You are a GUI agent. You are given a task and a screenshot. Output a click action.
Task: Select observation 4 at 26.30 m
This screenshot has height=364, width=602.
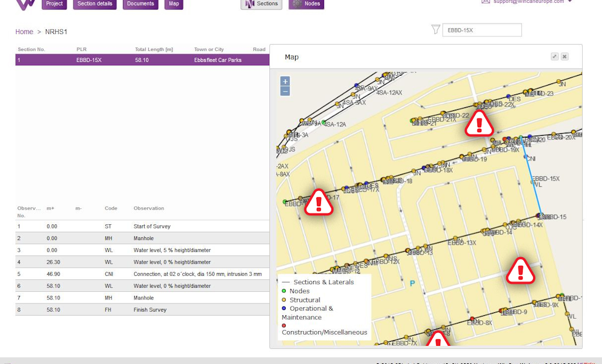pyautogui.click(x=142, y=262)
